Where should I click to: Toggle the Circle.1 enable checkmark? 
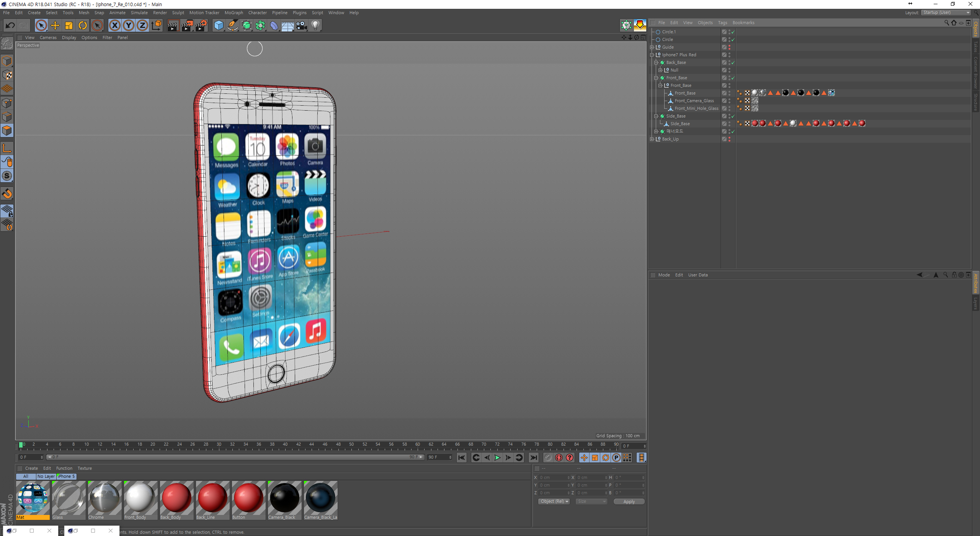coord(733,32)
